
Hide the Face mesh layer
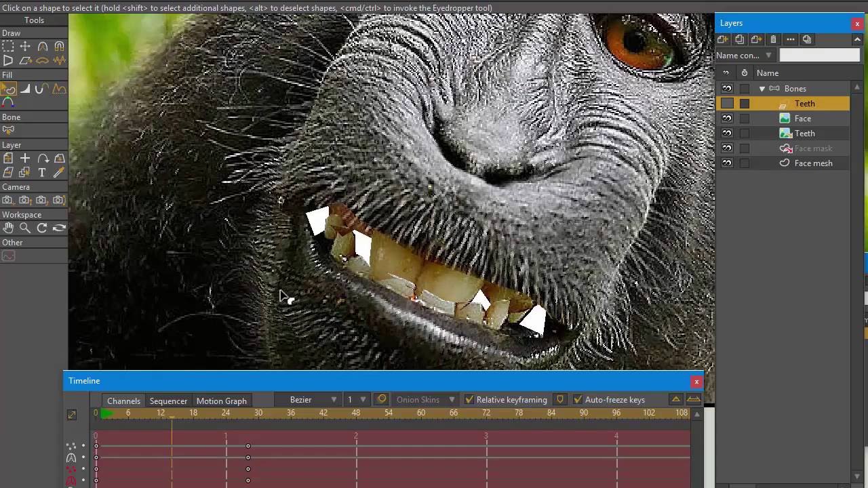tap(727, 163)
